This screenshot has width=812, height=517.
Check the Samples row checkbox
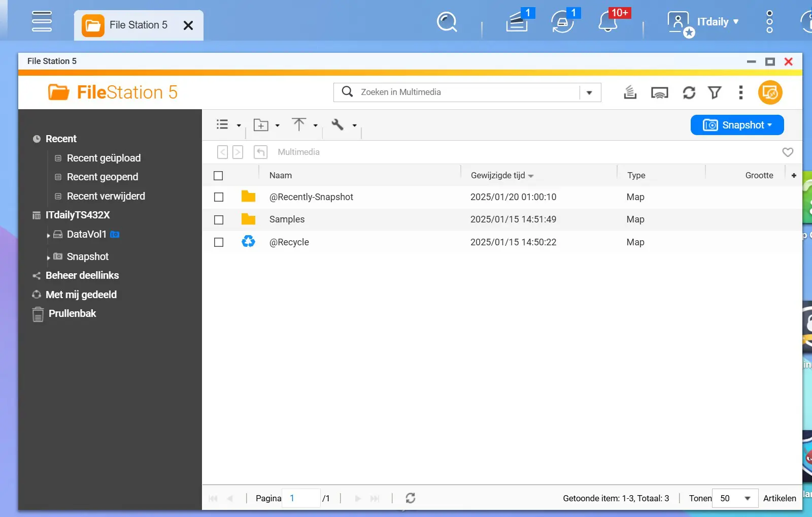219,220
